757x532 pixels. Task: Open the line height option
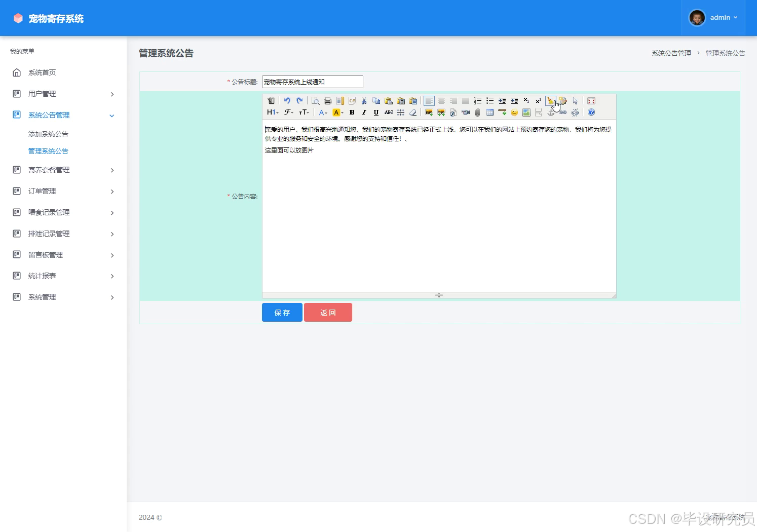pyautogui.click(x=401, y=112)
